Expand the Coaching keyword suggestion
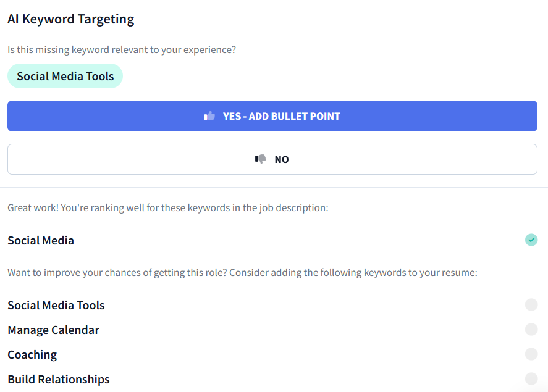The image size is (548, 392). click(x=32, y=354)
